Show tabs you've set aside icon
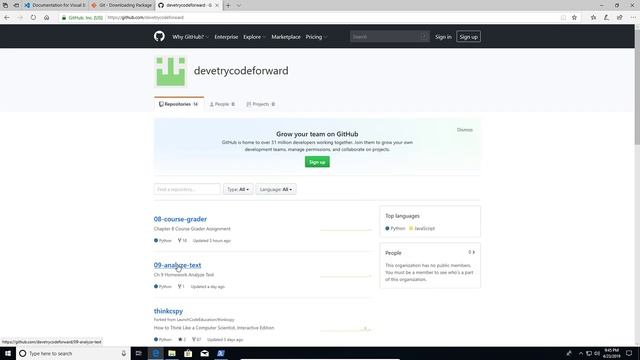This screenshot has width=640, height=360. click(5, 5)
